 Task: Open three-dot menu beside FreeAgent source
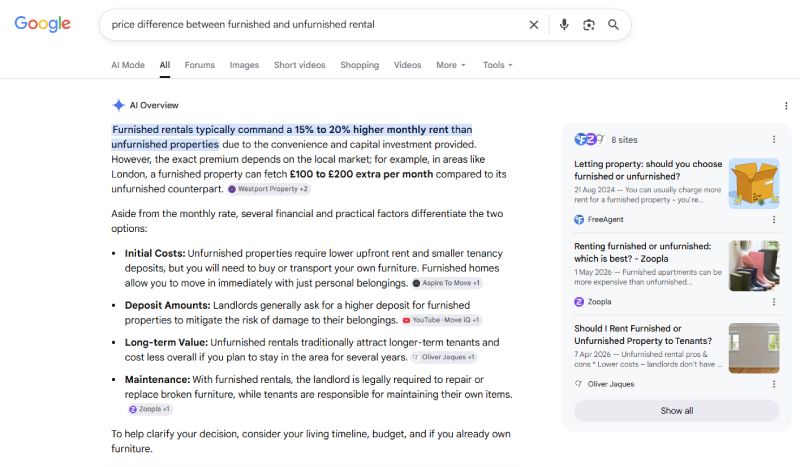tap(773, 219)
